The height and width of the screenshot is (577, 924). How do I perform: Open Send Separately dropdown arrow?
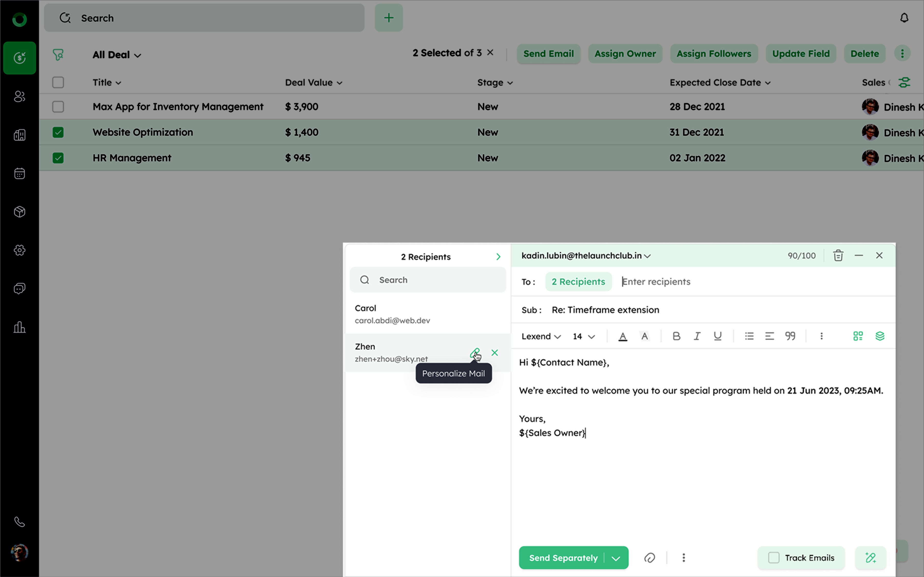615,558
